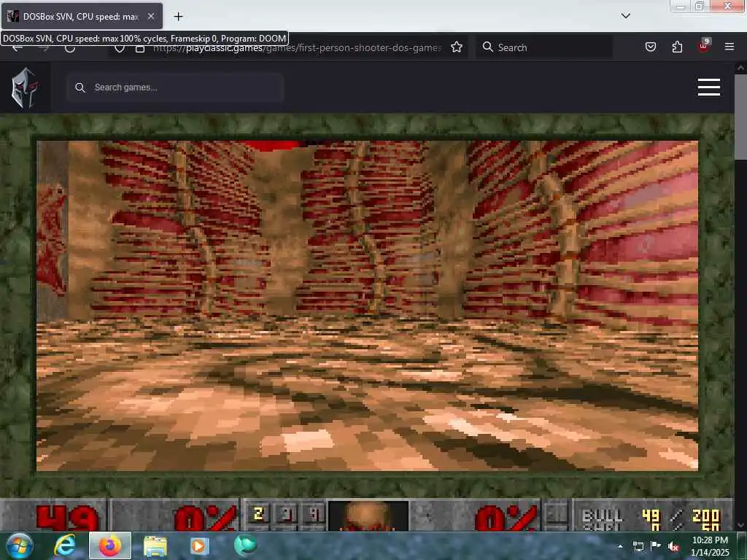Click the magnifier icon in Search games box
This screenshot has height=560, width=747.
[x=80, y=87]
